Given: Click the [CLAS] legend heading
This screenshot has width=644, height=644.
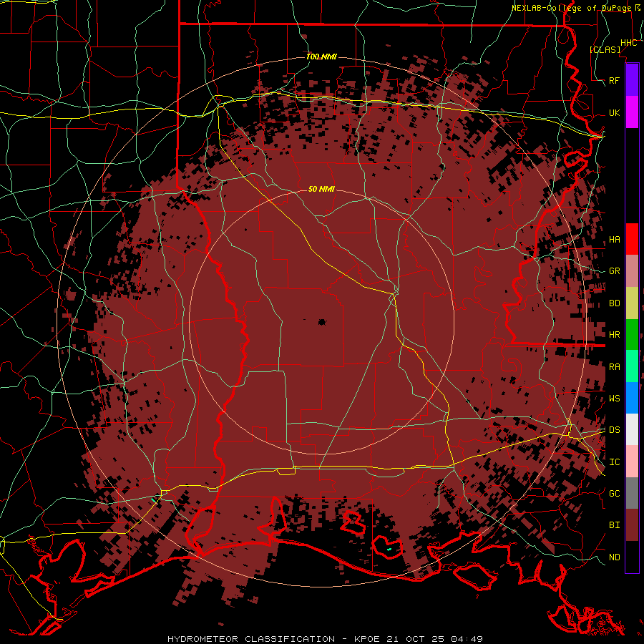Looking at the screenshot, I should [x=605, y=49].
